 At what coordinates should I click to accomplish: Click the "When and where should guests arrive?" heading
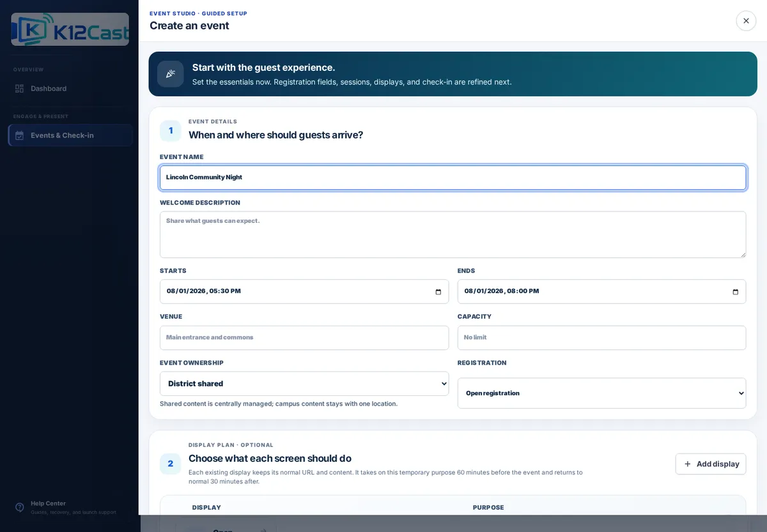pyautogui.click(x=275, y=135)
